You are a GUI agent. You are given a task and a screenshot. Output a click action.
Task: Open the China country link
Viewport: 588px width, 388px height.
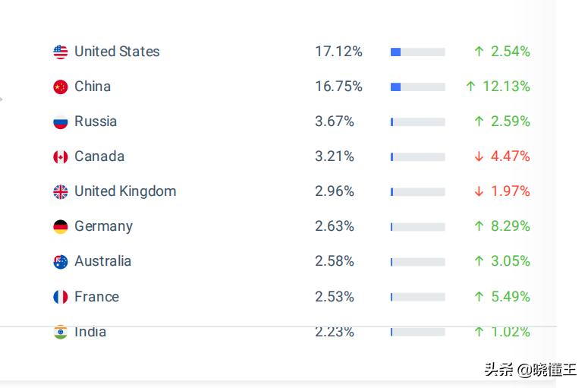point(93,87)
